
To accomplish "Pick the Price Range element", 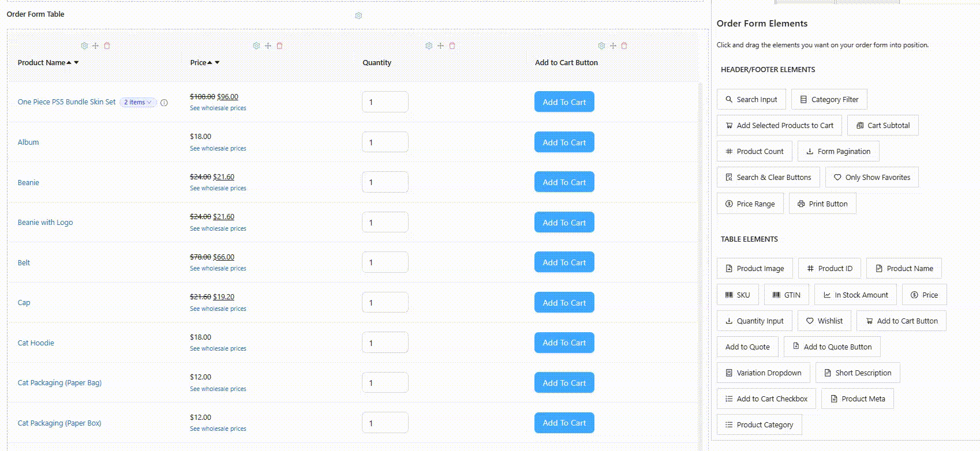I will (750, 204).
